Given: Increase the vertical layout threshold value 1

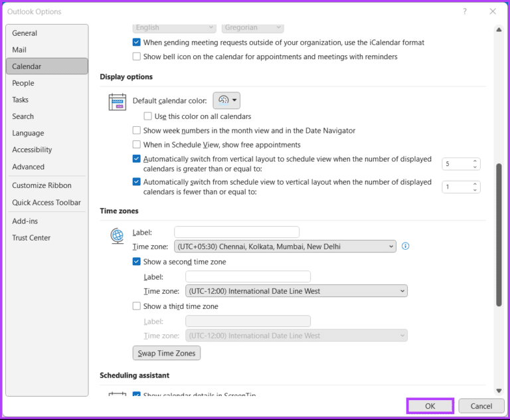Looking at the screenshot, I should tap(475, 184).
